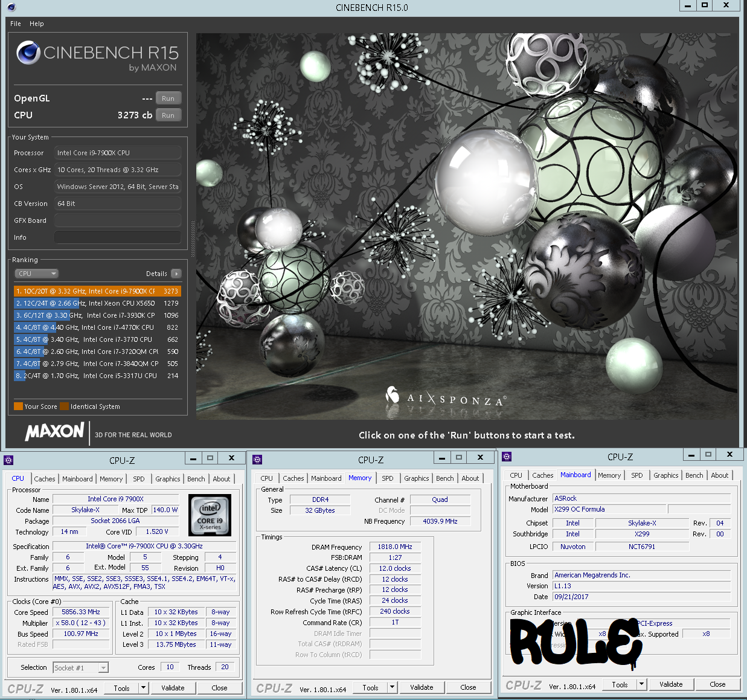Open the CPU ranking type dropdown

36,274
